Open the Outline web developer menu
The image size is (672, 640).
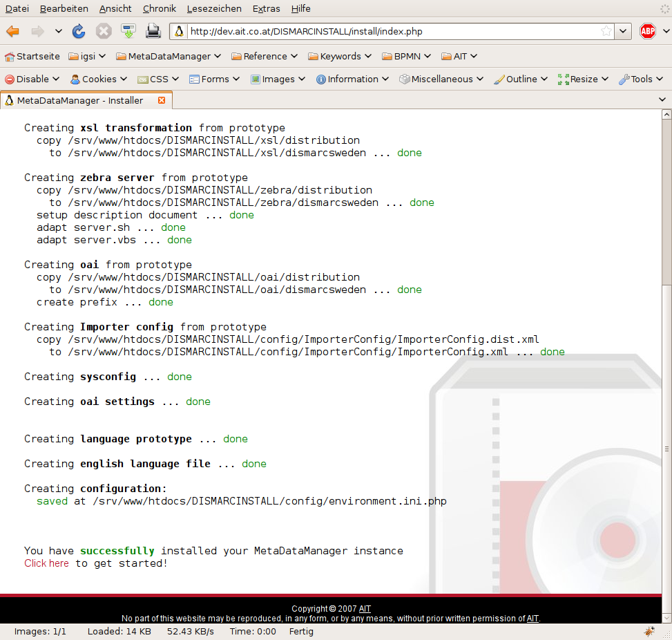tap(520, 79)
